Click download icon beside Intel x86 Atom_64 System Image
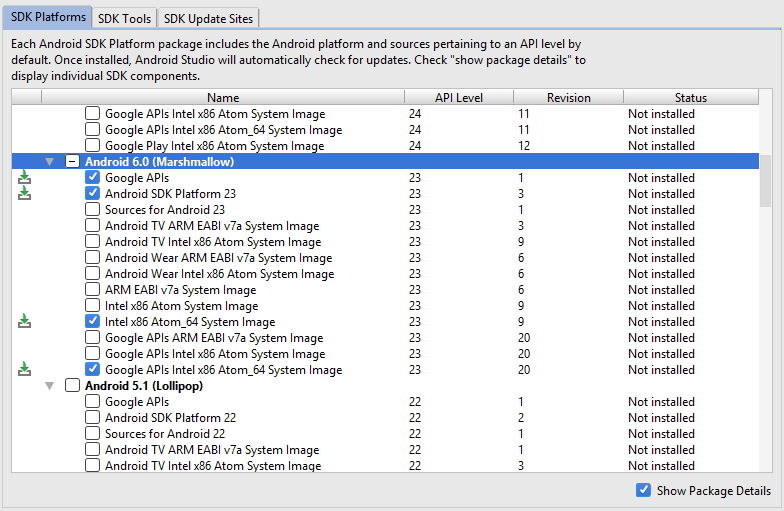Image resolution: width=784 pixels, height=511 pixels. [25, 322]
